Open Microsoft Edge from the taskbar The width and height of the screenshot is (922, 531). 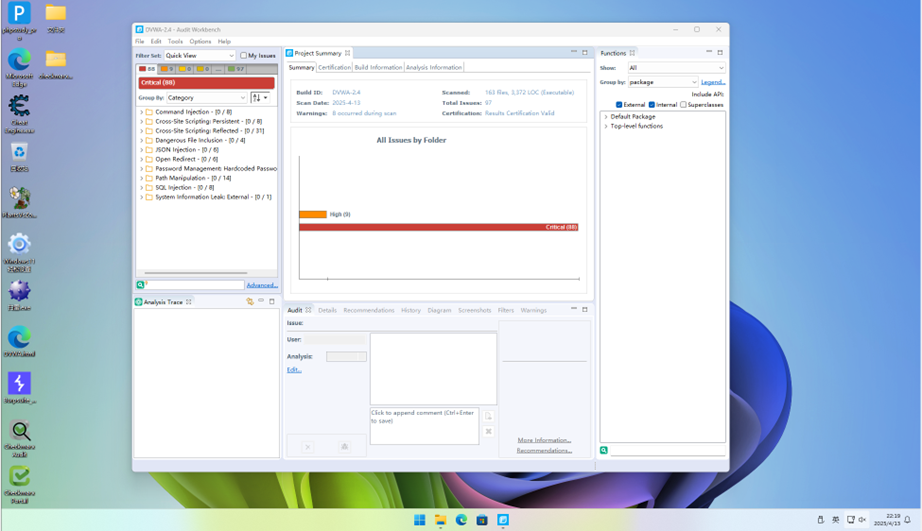click(x=461, y=520)
